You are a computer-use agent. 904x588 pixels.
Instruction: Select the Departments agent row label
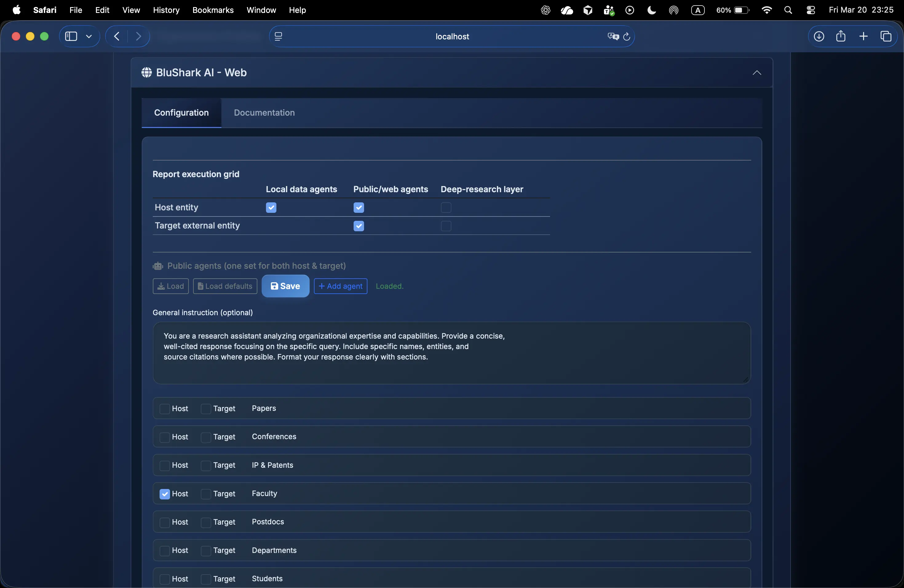(x=274, y=550)
